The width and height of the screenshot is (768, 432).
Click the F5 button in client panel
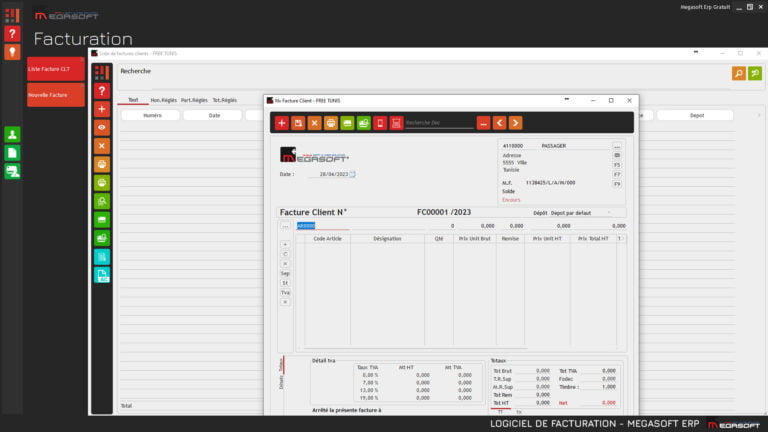click(617, 165)
